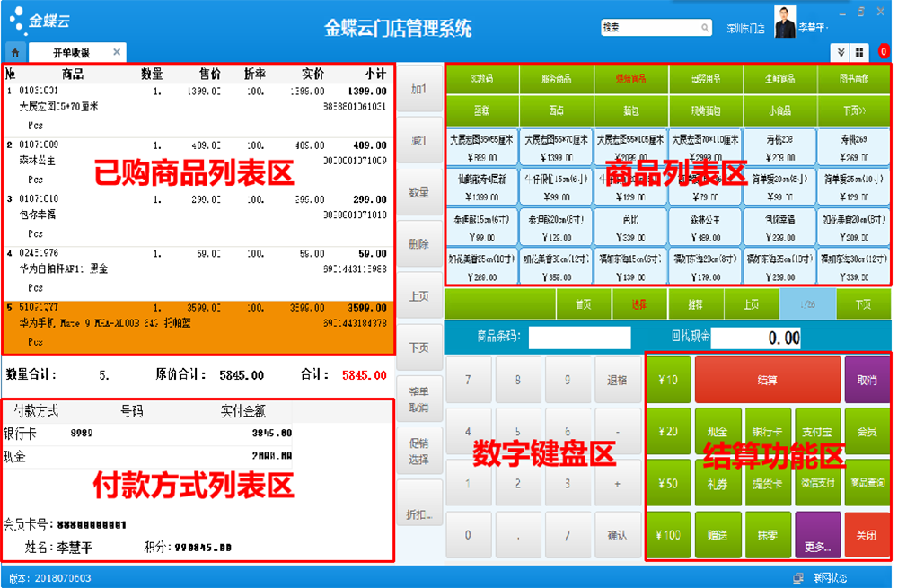Tap keypad digit 0
Viewport: 898px width, 588px height.
[469, 535]
